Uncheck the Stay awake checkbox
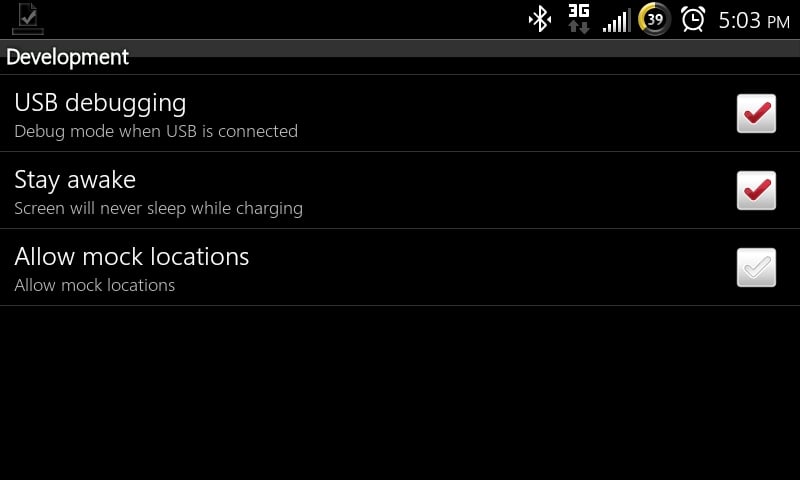Screen dimensions: 800x480 tap(756, 190)
